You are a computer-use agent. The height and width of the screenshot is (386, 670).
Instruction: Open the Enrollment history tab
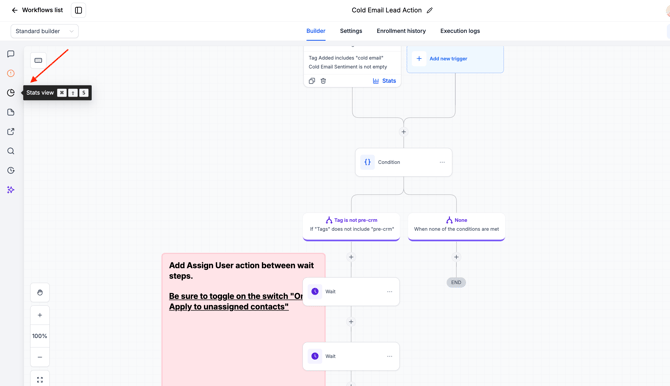tap(401, 31)
